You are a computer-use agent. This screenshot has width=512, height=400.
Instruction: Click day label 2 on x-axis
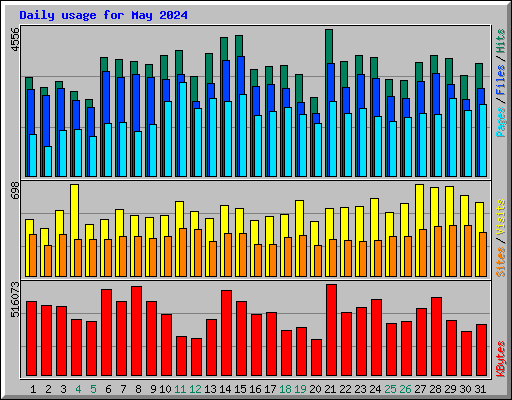[48, 389]
